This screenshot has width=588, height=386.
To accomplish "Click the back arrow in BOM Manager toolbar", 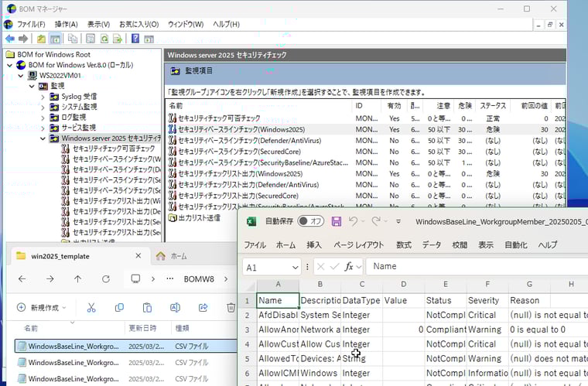I will (x=10, y=39).
